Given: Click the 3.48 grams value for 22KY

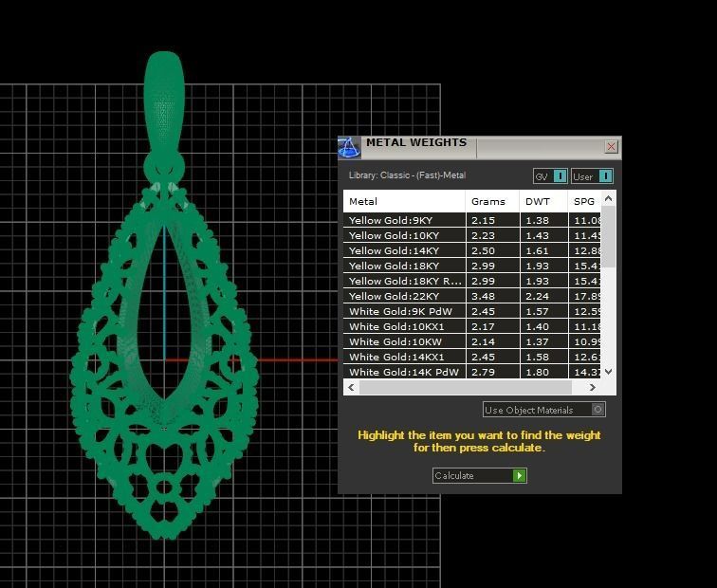Looking at the screenshot, I should (x=483, y=296).
